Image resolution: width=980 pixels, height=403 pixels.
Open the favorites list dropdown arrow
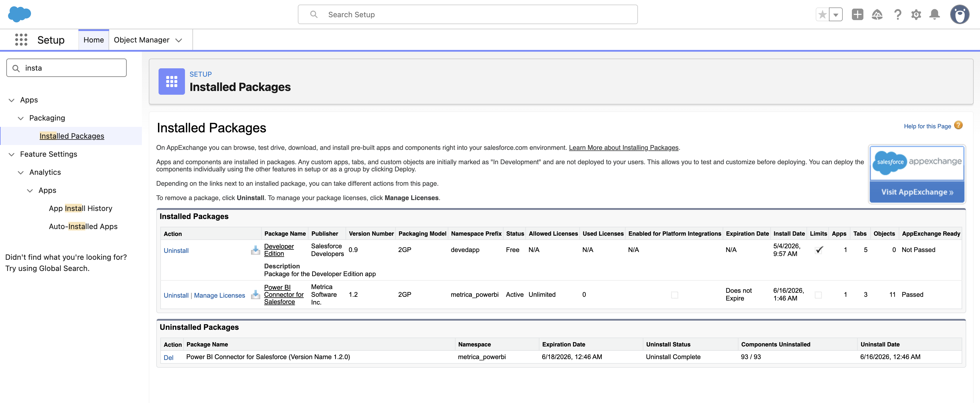836,14
